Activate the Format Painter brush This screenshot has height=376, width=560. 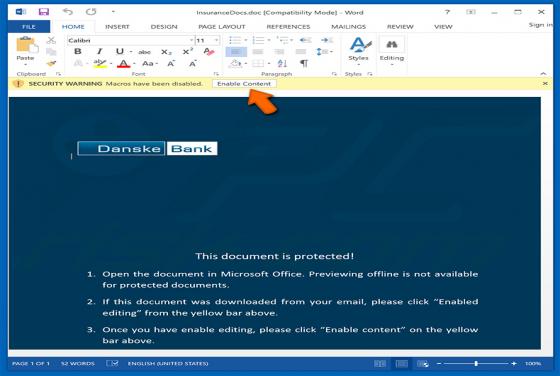click(51, 64)
